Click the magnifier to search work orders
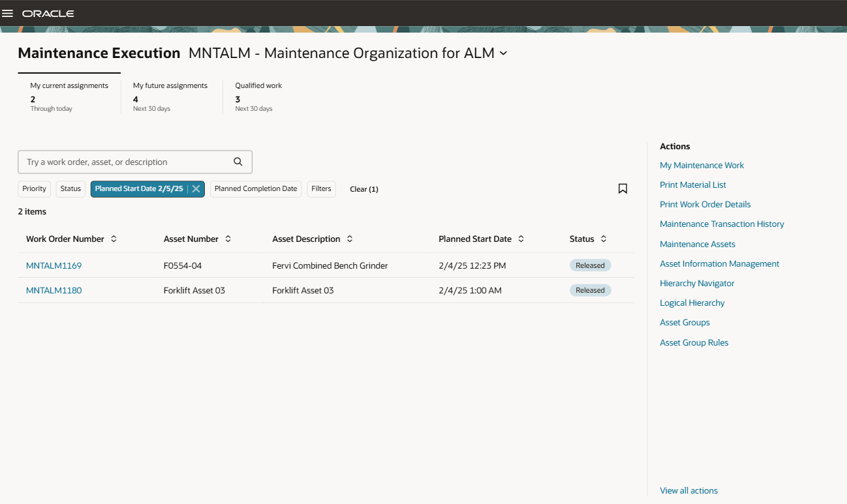Viewport: 847px width, 504px height. (239, 161)
